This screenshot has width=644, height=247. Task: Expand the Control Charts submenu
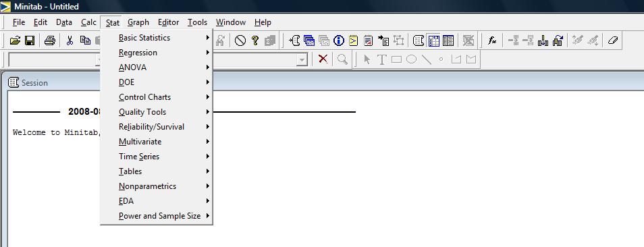tap(157, 97)
